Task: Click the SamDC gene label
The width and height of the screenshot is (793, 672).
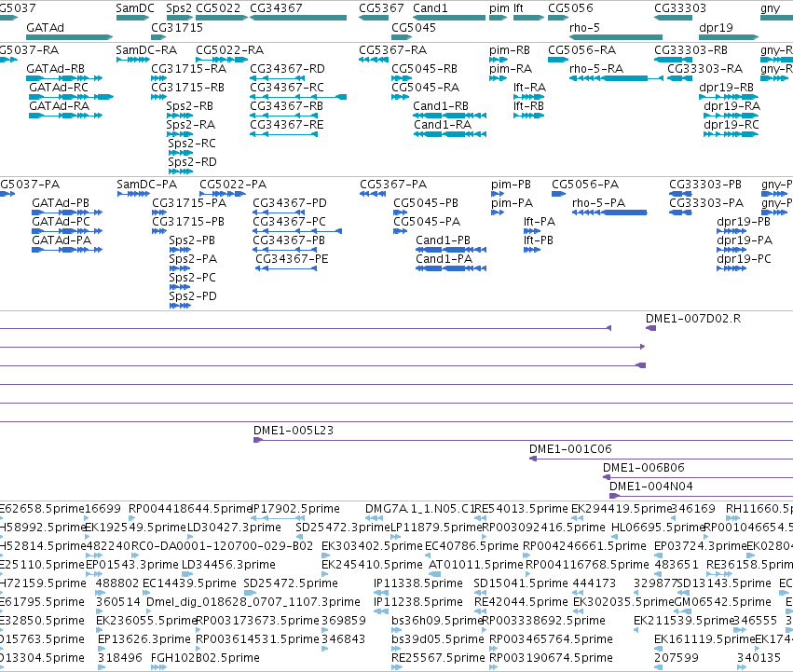Action: tap(135, 8)
